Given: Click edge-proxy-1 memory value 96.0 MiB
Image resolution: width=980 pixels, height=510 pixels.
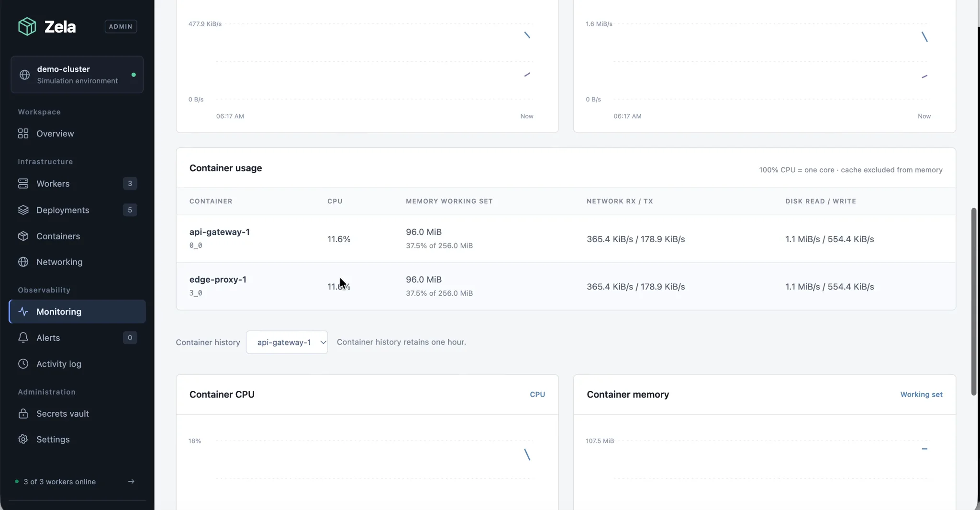Looking at the screenshot, I should [423, 279].
